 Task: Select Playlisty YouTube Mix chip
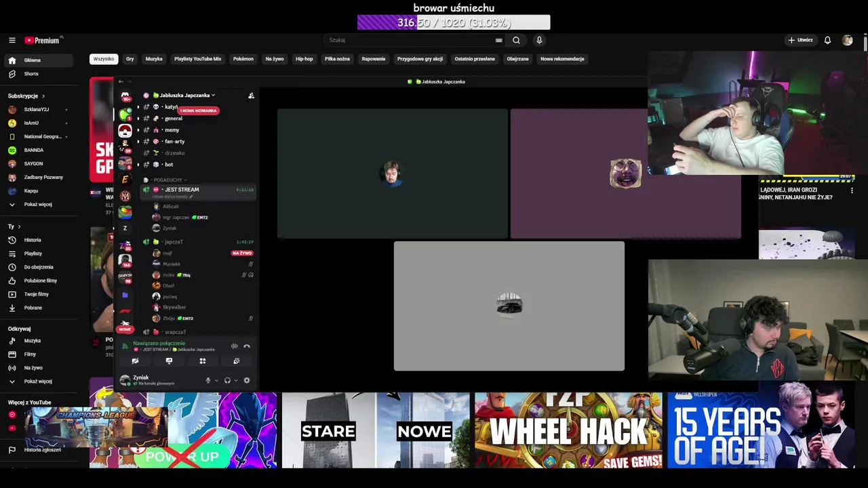197,59
